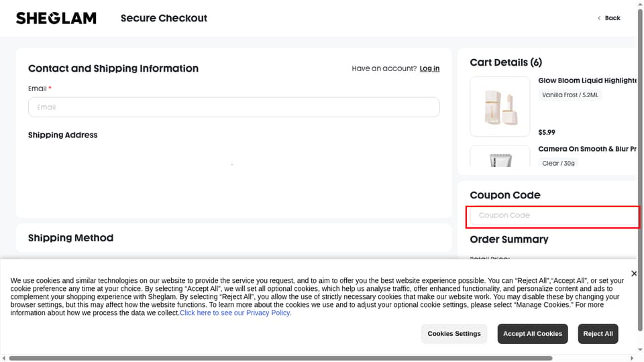Go back using the Back link
The height and width of the screenshot is (362, 644).
(x=608, y=18)
